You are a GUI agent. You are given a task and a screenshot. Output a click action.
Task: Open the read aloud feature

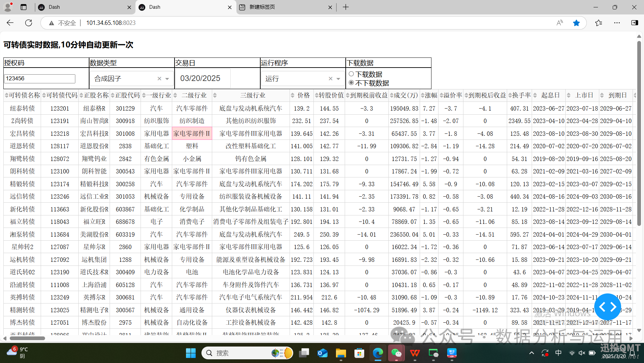[x=560, y=23]
